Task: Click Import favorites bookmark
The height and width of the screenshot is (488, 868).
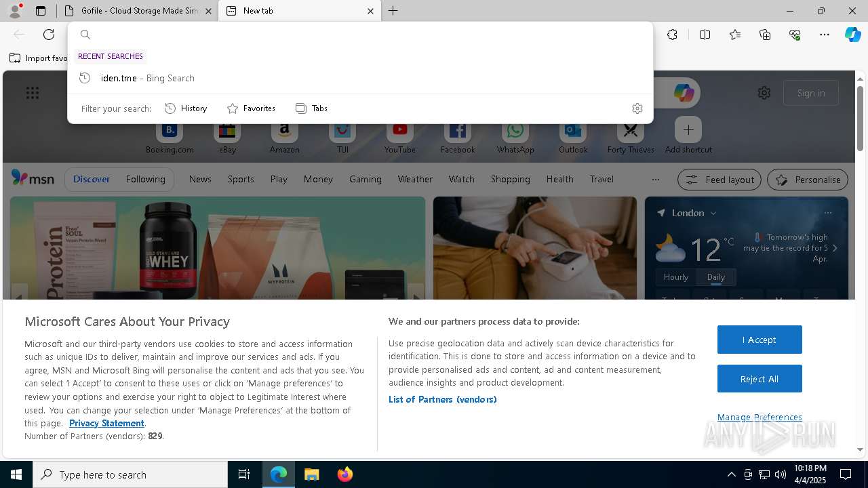Action: [39, 58]
